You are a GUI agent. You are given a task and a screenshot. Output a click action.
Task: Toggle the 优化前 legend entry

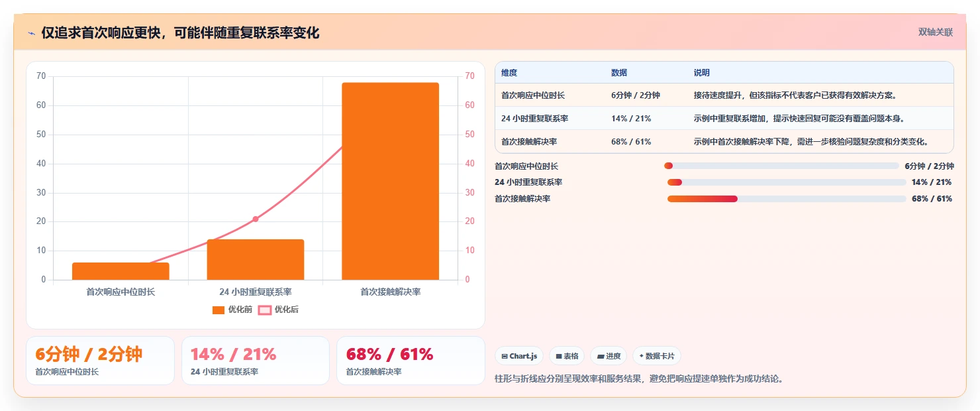pyautogui.click(x=232, y=310)
